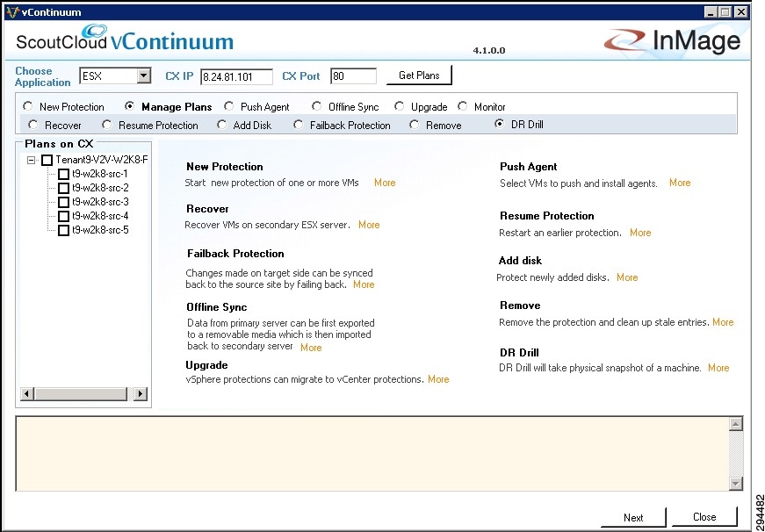Tick the t9-w2k8-src-2 checkbox
The width and height of the screenshot is (765, 532).
(63, 188)
